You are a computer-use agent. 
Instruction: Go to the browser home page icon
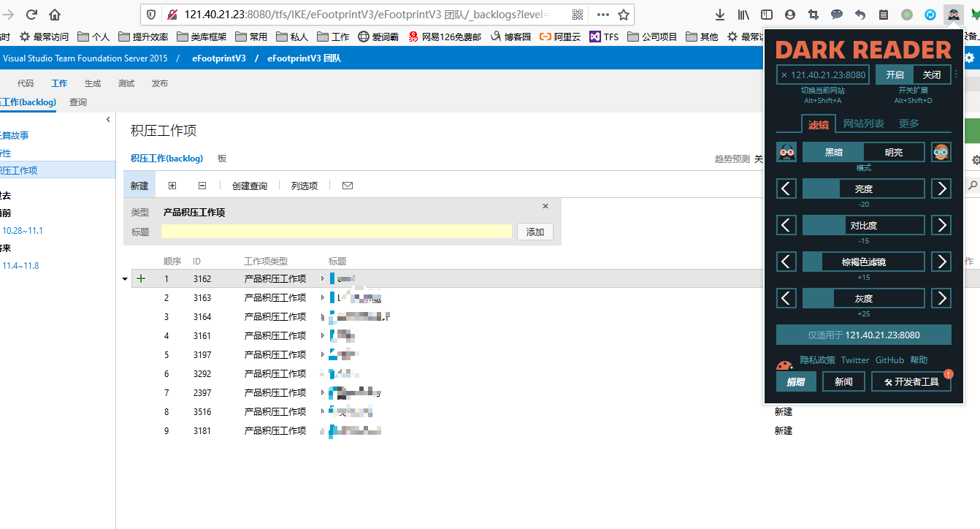(x=55, y=15)
